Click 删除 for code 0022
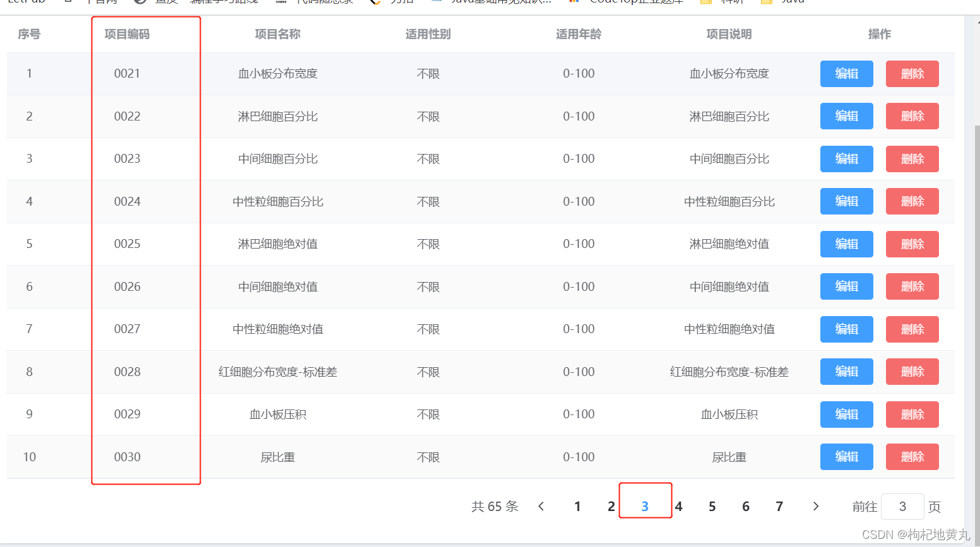The width and height of the screenshot is (980, 547). [x=912, y=116]
